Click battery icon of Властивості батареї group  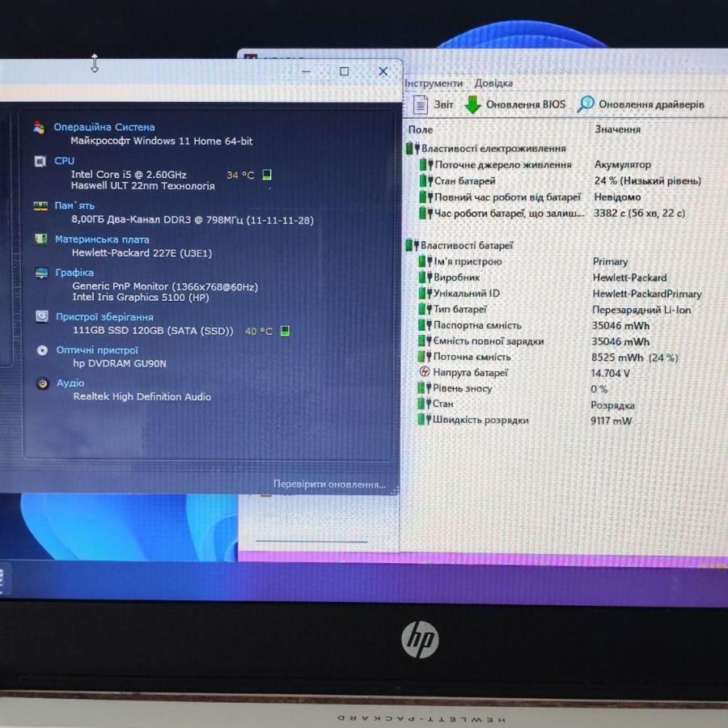(413, 244)
